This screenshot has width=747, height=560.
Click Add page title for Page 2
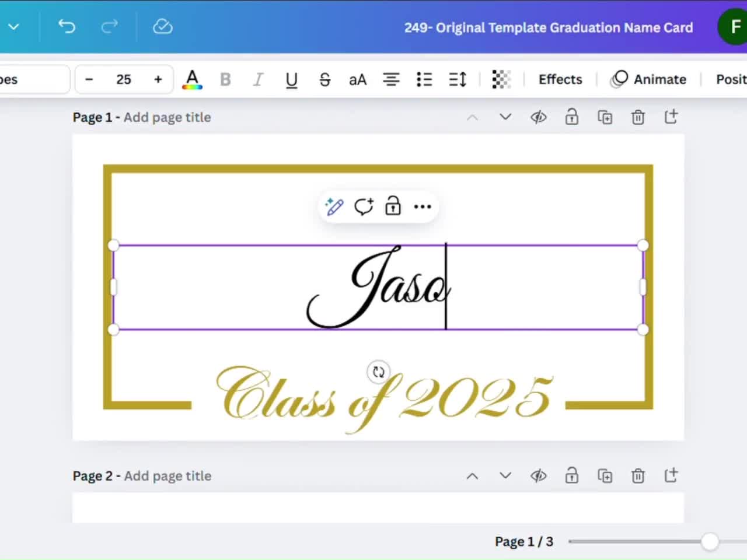[167, 475]
